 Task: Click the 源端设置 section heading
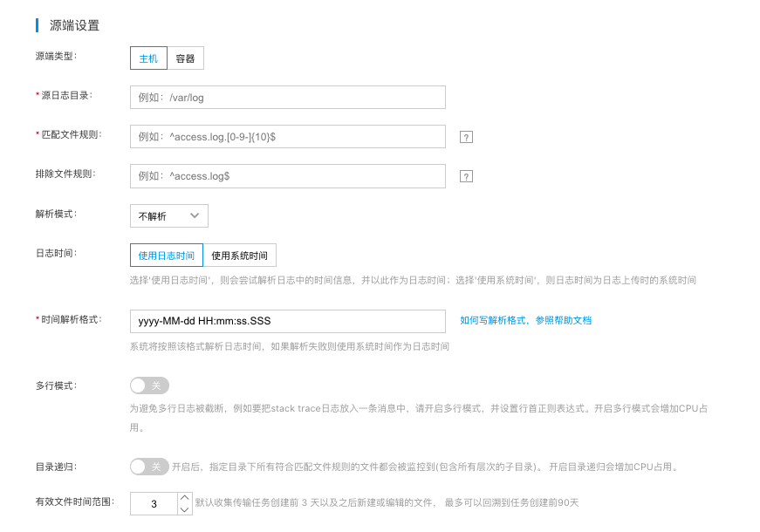(74, 25)
